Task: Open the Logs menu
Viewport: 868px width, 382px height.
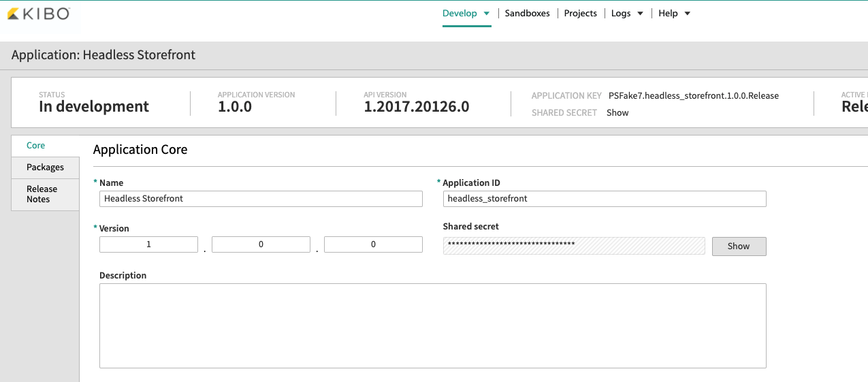Action: click(x=620, y=13)
